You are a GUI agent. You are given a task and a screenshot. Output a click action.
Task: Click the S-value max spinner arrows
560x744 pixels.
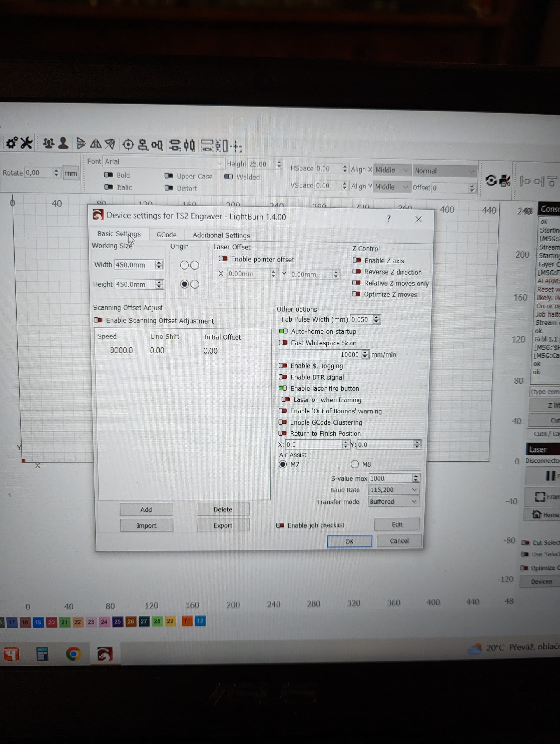(416, 478)
